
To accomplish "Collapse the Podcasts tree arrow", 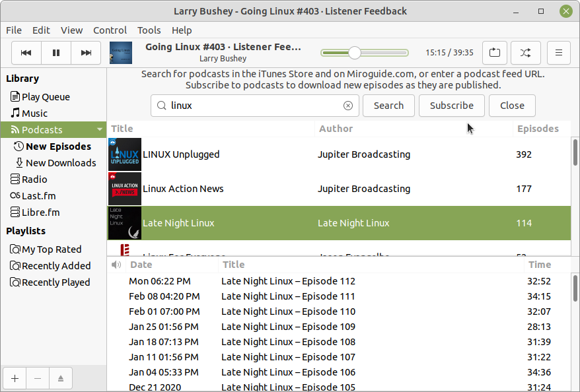I will click(100, 130).
